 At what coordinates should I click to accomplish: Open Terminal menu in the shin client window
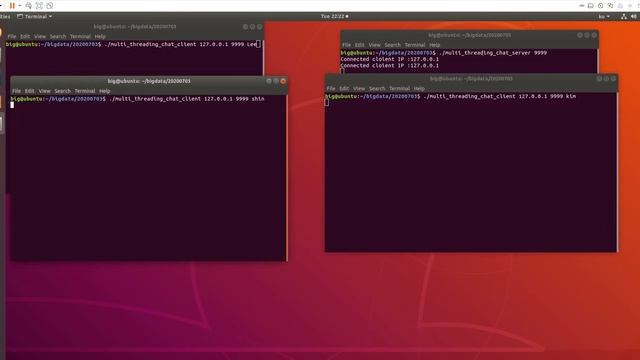[x=85, y=91]
